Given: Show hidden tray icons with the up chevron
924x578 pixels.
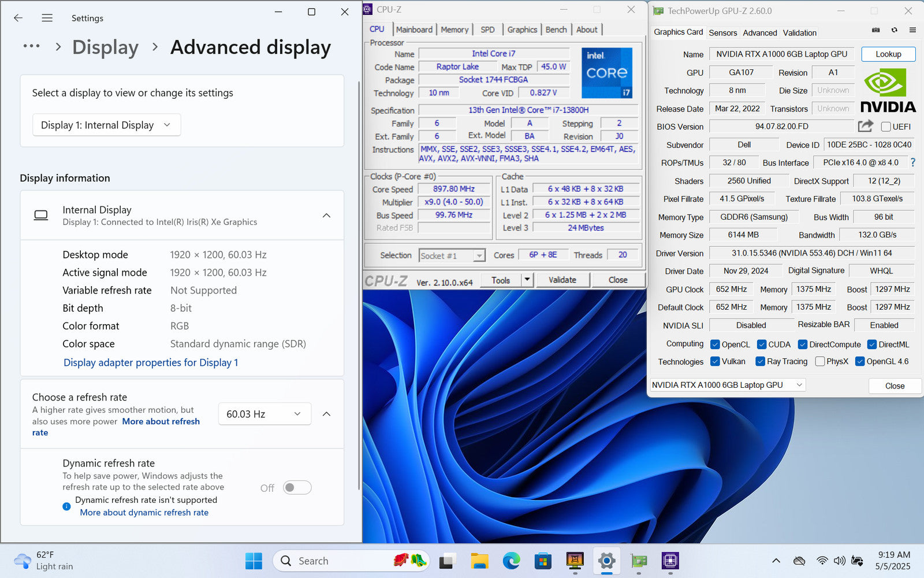Looking at the screenshot, I should 776,561.
